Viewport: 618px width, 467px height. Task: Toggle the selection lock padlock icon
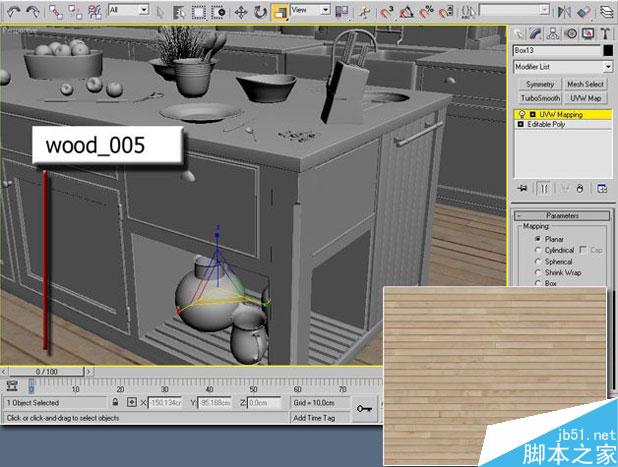pos(117,402)
